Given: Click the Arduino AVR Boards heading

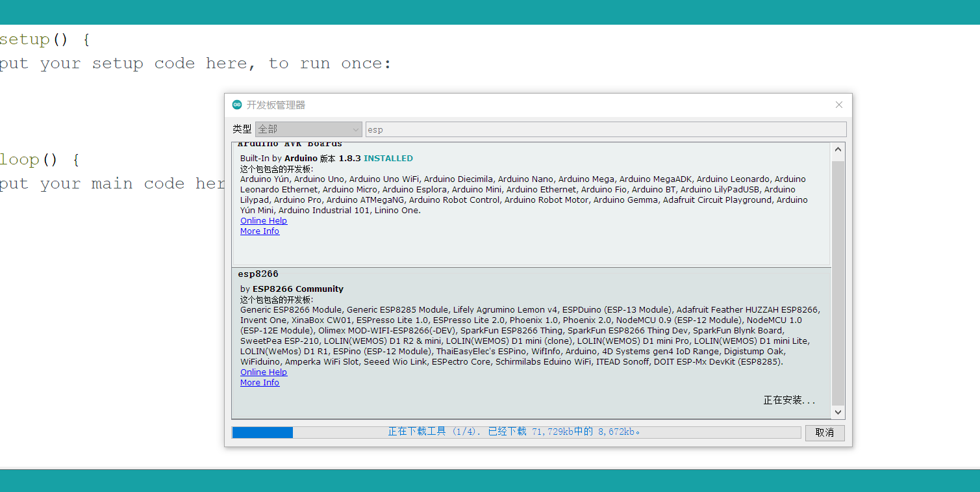Looking at the screenshot, I should (290, 144).
